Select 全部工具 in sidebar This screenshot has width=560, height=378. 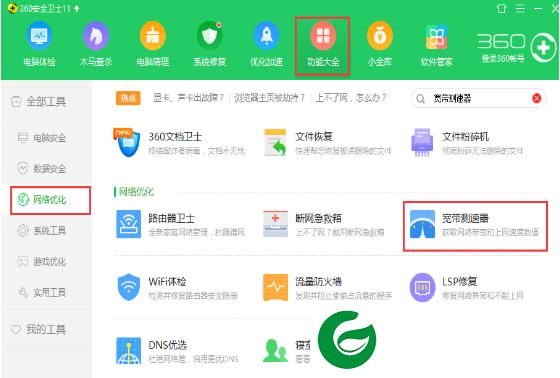point(46,101)
